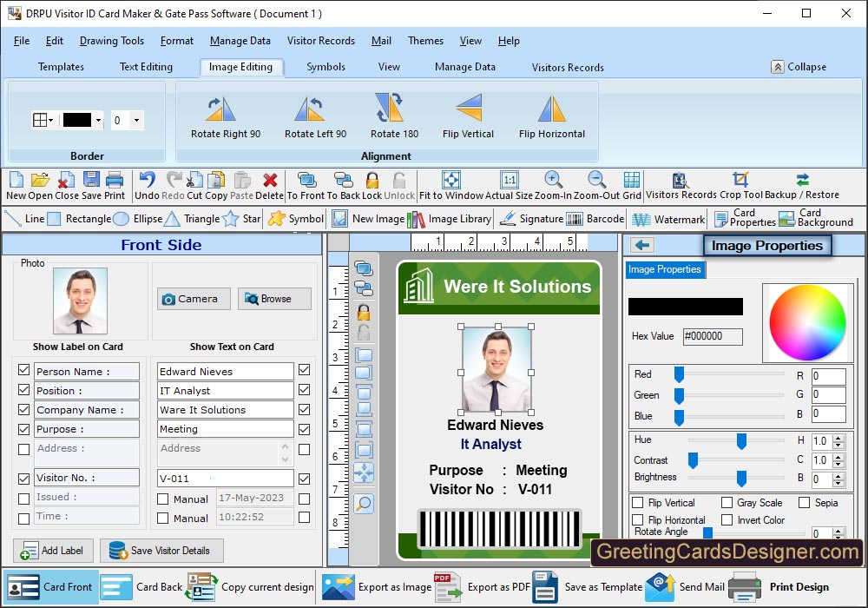This screenshot has width=868, height=608.
Task: Click the Rotate 180 icon
Action: pyautogui.click(x=389, y=108)
